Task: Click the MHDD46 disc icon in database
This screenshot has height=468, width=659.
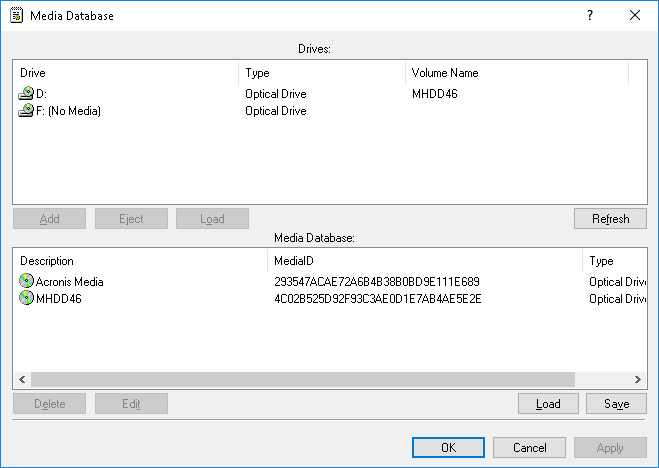Action: 27,299
